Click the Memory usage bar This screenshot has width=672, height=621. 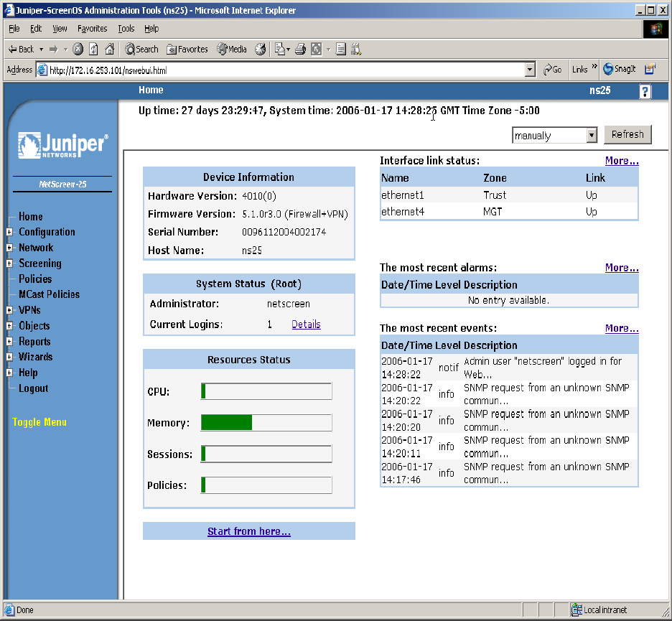point(266,423)
